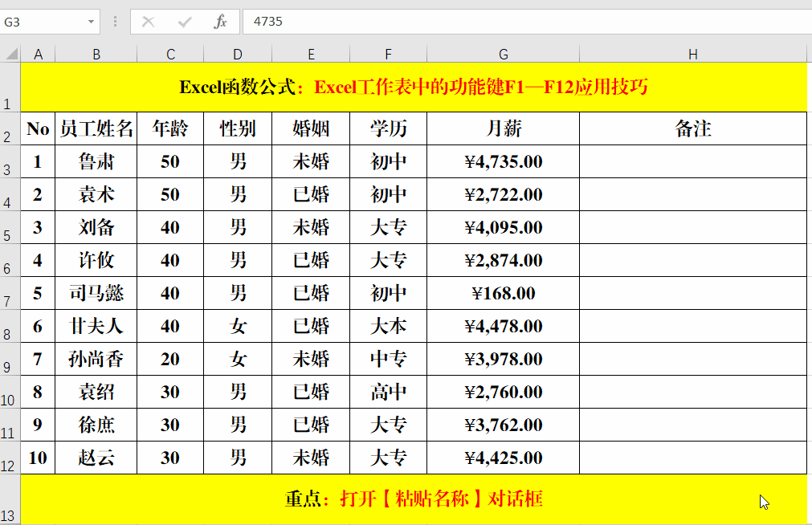Screen dimensions: 812x525
Task: Select the row 12 header
Action: pos(10,458)
